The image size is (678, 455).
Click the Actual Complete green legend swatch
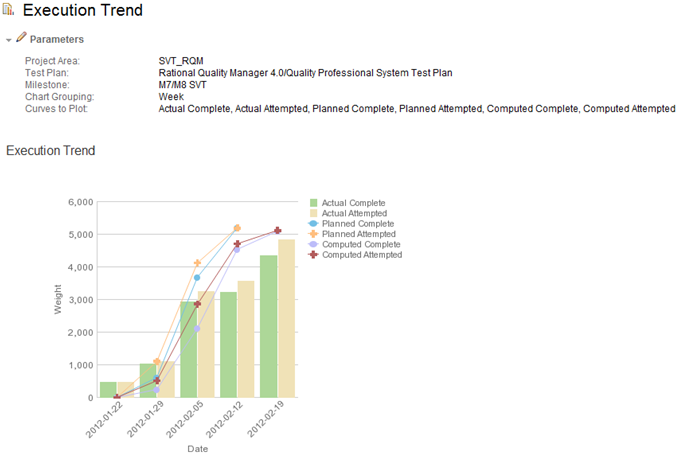click(x=313, y=203)
